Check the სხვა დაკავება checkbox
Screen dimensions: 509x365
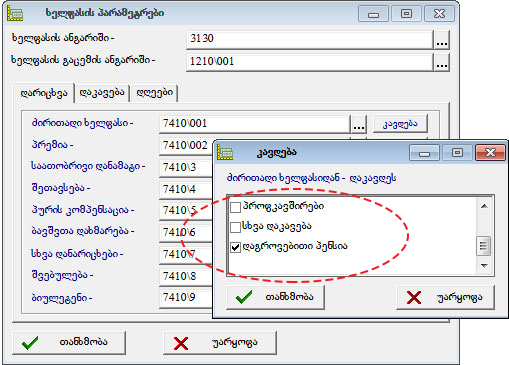[x=235, y=227]
